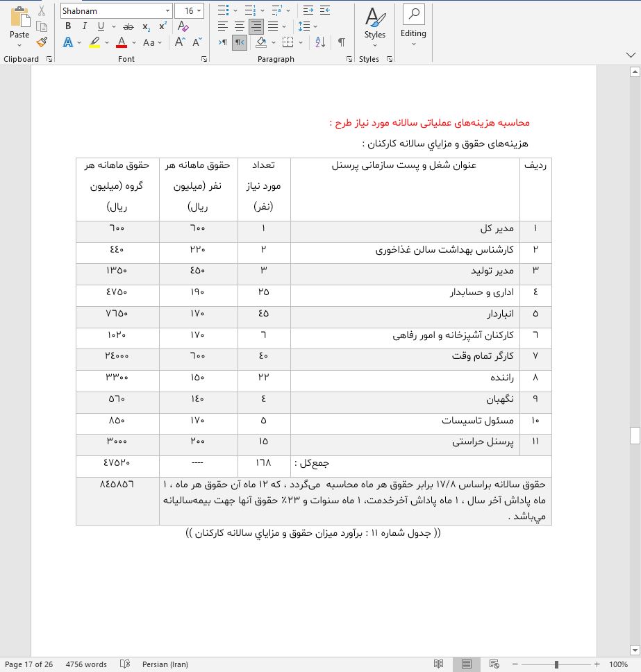Image resolution: width=641 pixels, height=672 pixels.
Task: Toggle left-to-right text direction
Action: (x=221, y=42)
